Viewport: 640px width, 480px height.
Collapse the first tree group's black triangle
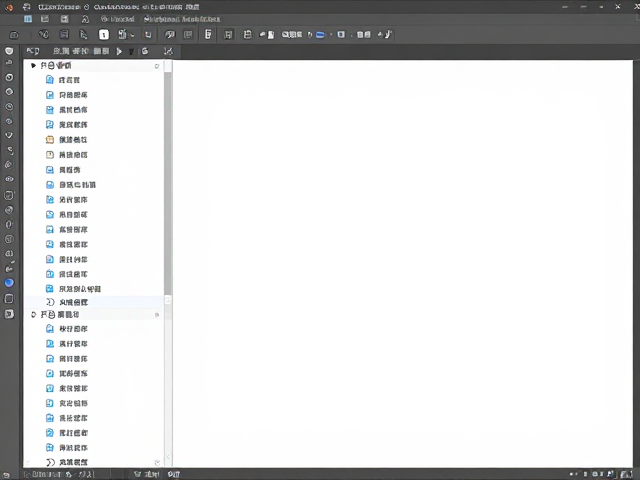pos(33,65)
